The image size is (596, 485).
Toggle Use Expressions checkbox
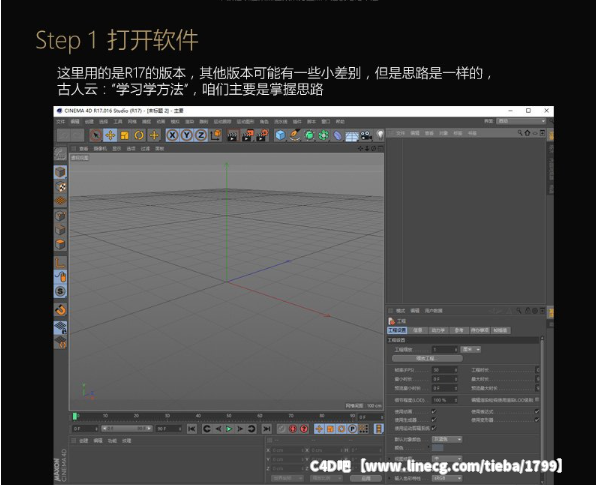[536, 412]
